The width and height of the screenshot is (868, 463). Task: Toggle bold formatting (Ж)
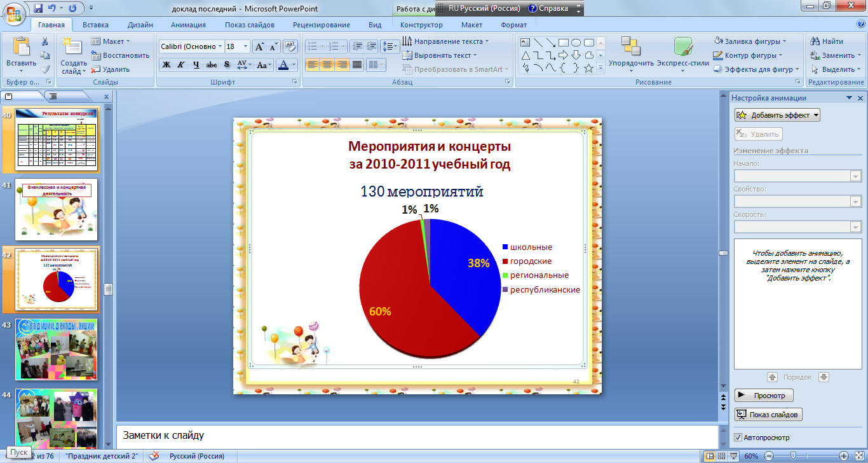click(166, 64)
